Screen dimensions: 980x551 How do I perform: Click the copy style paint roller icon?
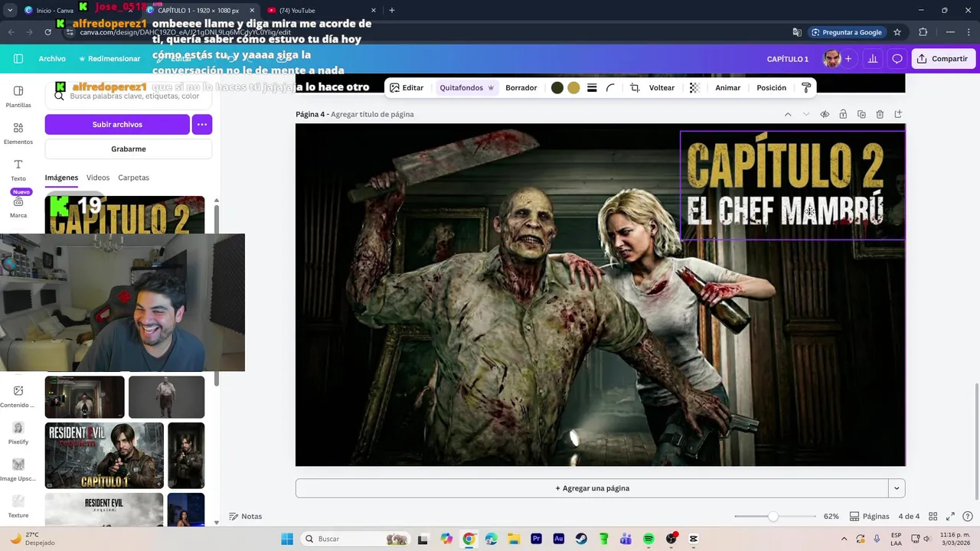click(x=806, y=88)
